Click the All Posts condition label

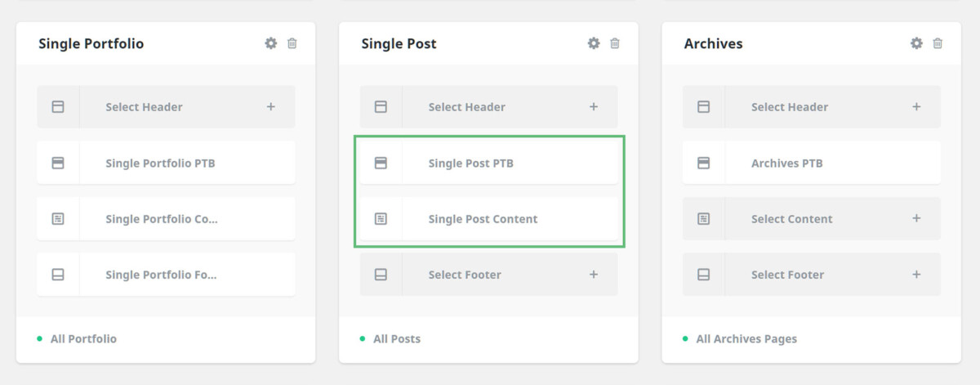(397, 338)
